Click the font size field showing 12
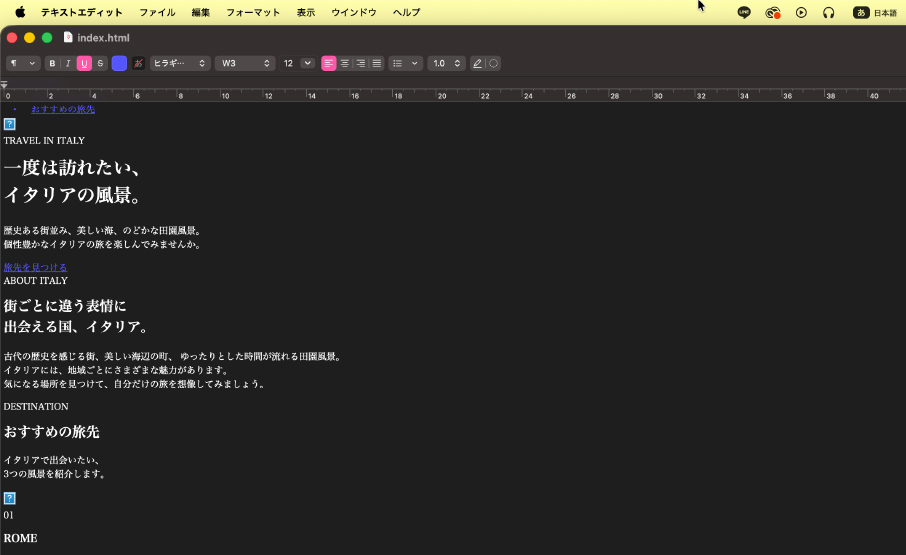Viewport: 906px width, 555px height. (x=288, y=64)
